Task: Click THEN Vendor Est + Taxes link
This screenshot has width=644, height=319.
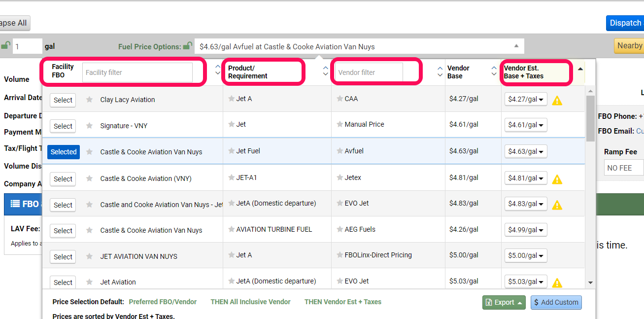Action: (x=343, y=302)
